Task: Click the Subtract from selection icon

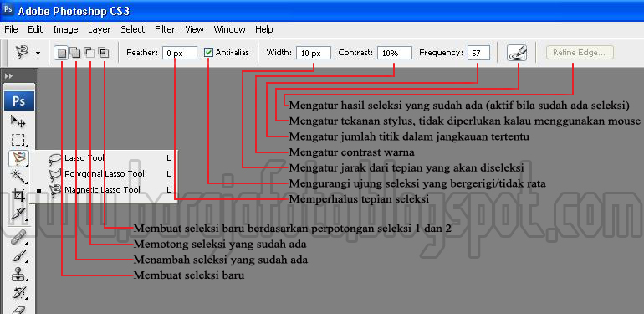Action: pos(89,53)
